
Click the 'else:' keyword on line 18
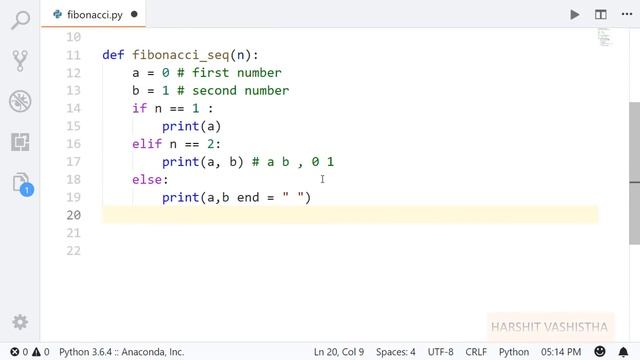[150, 180]
